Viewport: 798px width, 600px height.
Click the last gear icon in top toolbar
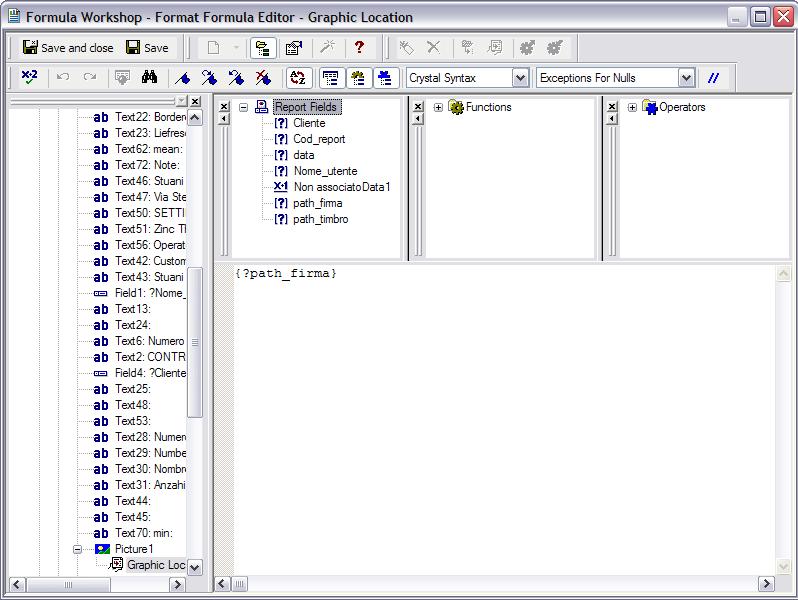coord(555,48)
